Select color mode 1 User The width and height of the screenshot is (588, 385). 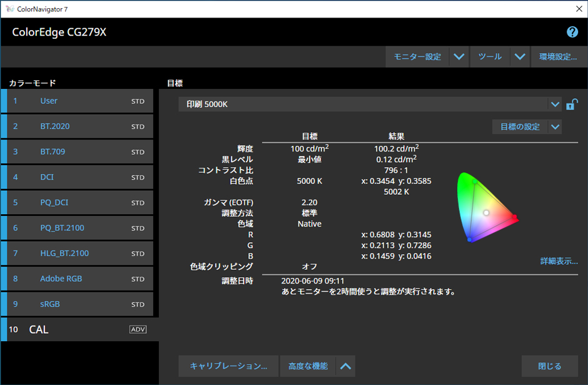point(77,101)
